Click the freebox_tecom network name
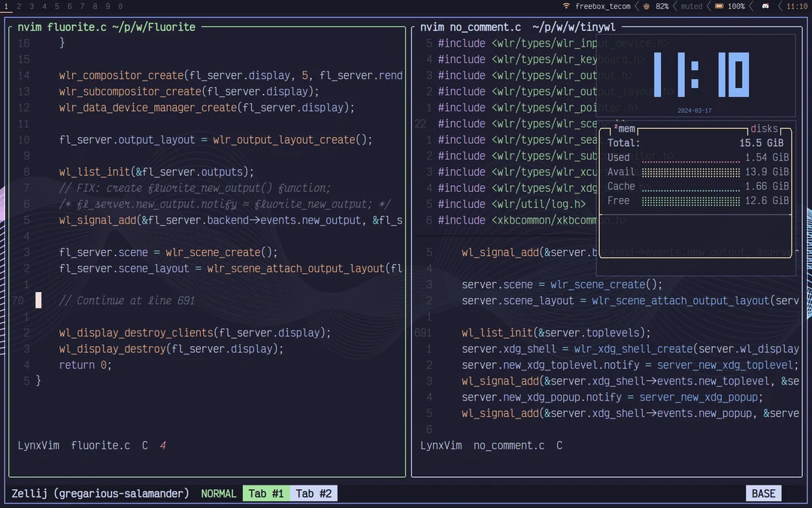The height and width of the screenshot is (508, 812). click(x=605, y=6)
